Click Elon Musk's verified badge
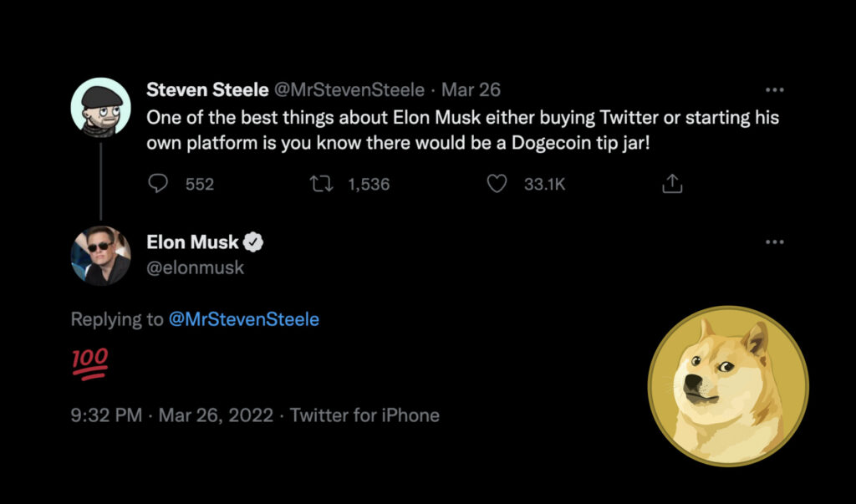Screen dimensions: 856x504 (x=254, y=243)
